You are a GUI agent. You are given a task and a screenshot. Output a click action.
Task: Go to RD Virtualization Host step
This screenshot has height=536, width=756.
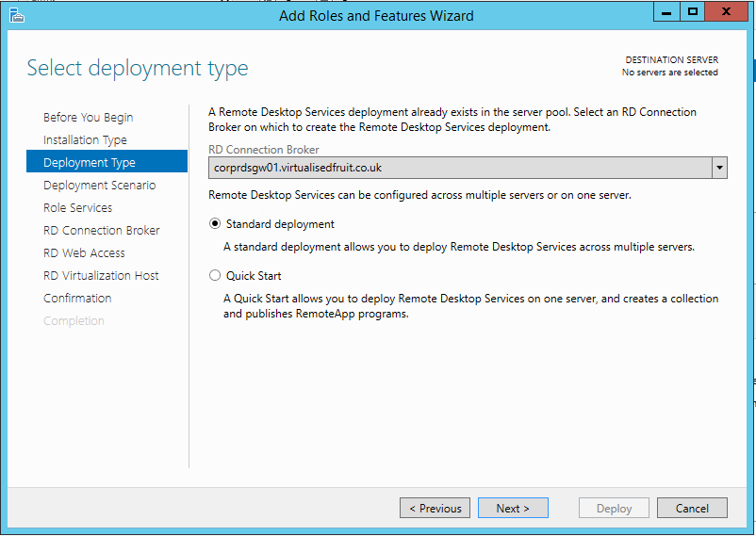tap(101, 276)
